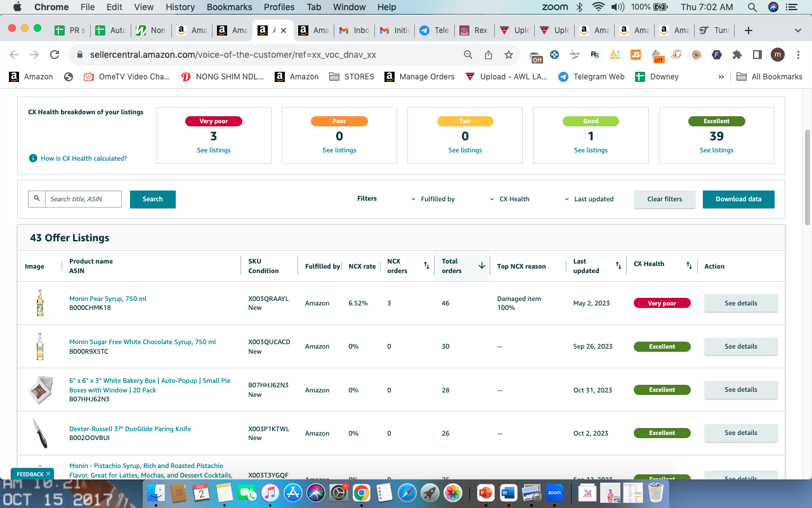
Task: Expand the Fulfilled by filter dropdown
Action: click(433, 199)
